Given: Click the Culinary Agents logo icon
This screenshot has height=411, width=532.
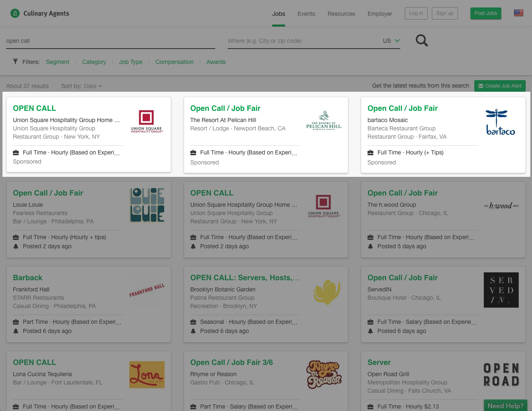Looking at the screenshot, I should pos(15,13).
